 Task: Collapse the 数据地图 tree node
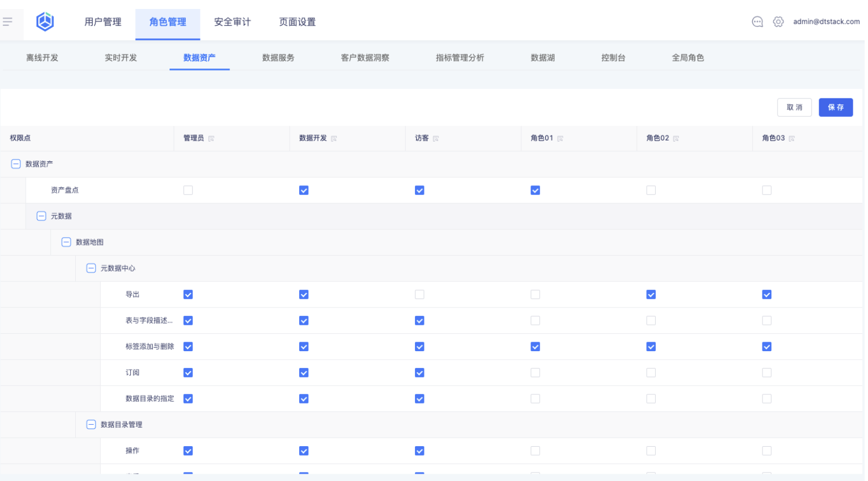click(x=66, y=242)
